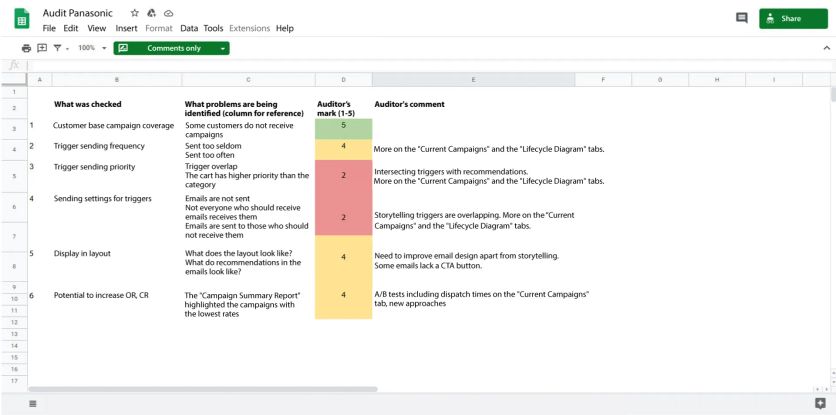Select column D header
This screenshot has width=836, height=415.
(343, 79)
